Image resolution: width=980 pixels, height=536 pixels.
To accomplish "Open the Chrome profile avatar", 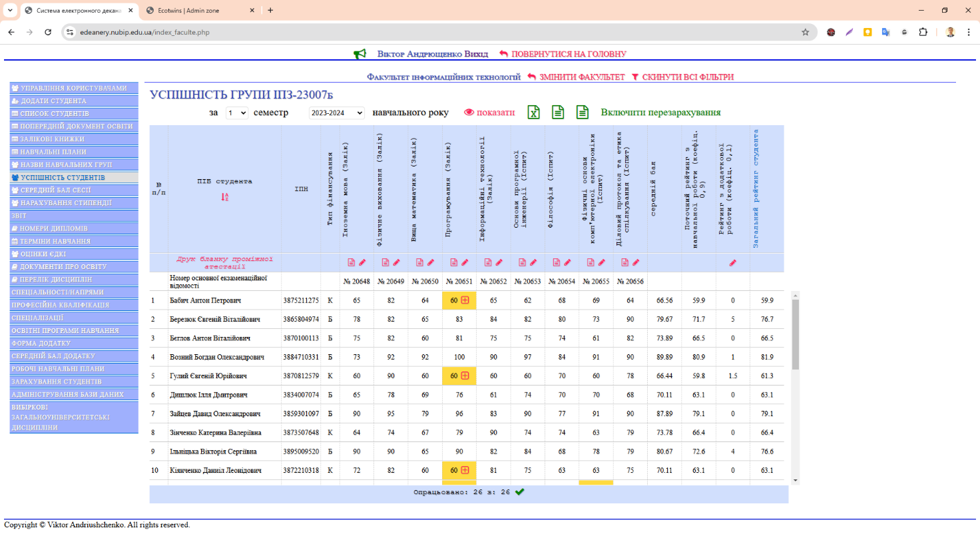I will (950, 32).
